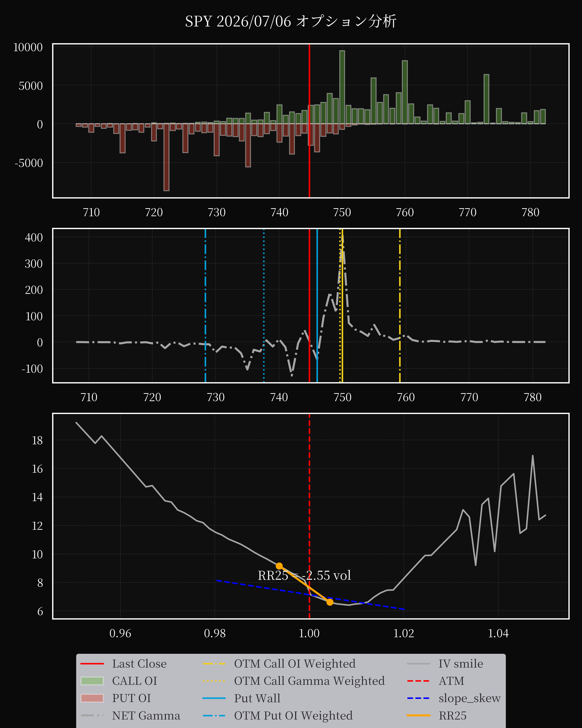Click the 'Put Wall' legend entry

[242, 698]
